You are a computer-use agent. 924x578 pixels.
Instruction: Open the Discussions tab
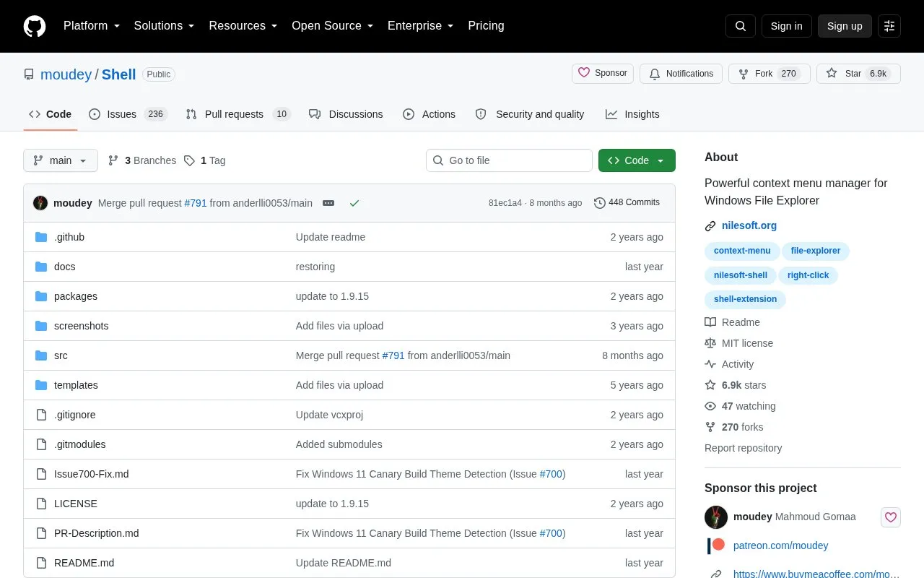pyautogui.click(x=346, y=114)
